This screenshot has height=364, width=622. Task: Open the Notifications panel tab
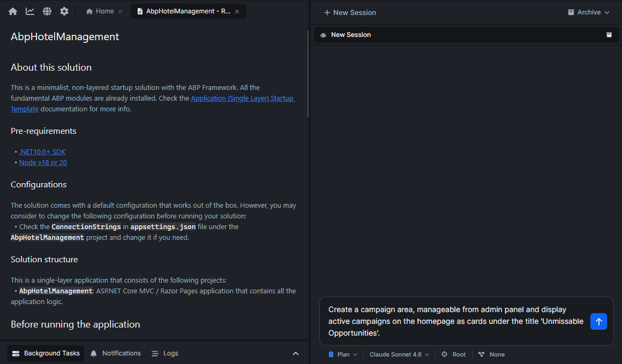tap(115, 353)
